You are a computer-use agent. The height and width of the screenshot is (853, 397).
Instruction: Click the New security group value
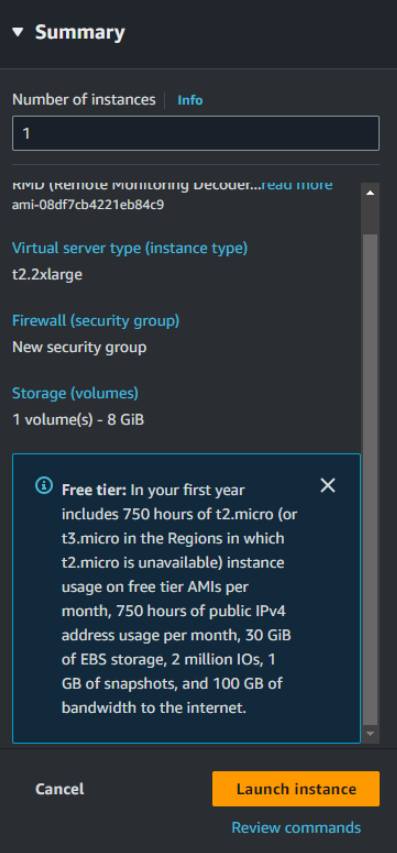tap(79, 347)
